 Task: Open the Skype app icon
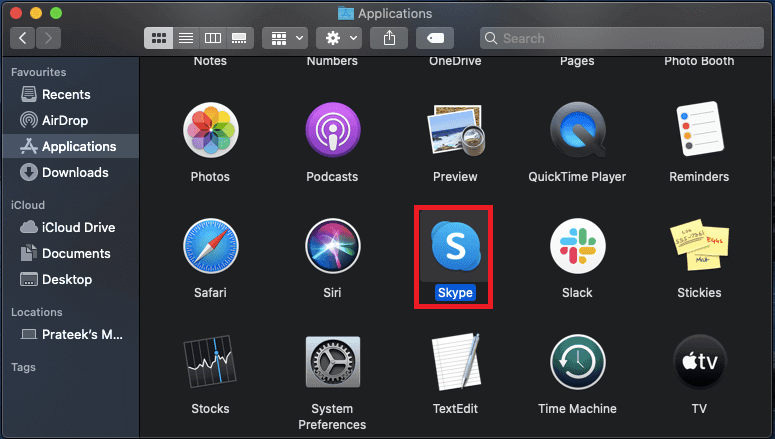(x=455, y=247)
